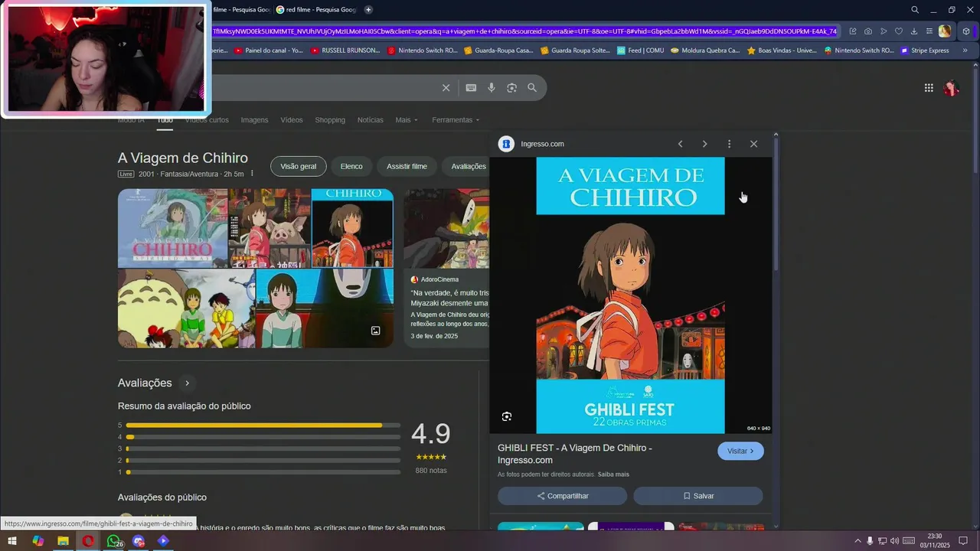Go to previous image in preview panel
Screen dimensions: 980x551
[x=680, y=144]
